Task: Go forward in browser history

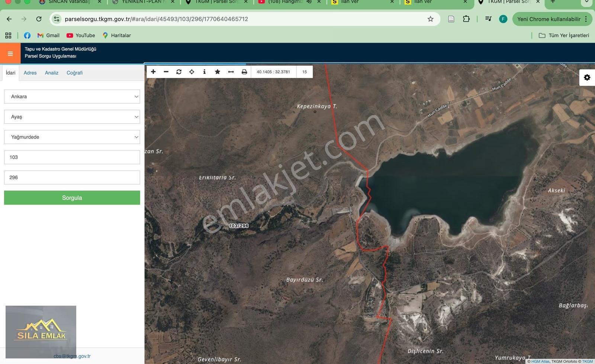Action: [24, 19]
